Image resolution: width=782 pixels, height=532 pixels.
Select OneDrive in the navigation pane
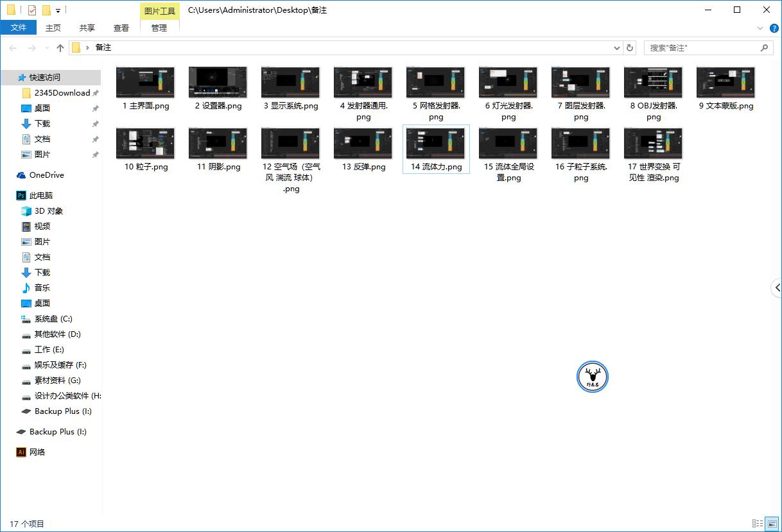[47, 175]
